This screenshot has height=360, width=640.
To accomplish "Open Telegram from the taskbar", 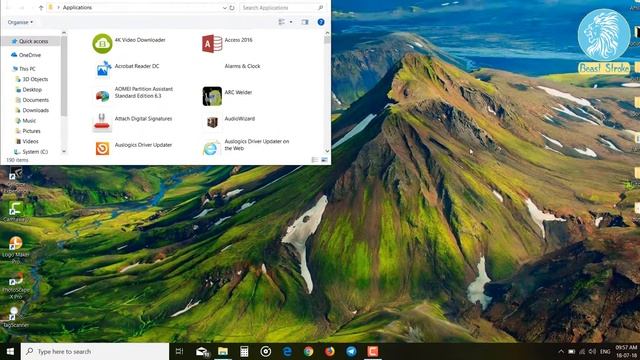I will [x=351, y=351].
